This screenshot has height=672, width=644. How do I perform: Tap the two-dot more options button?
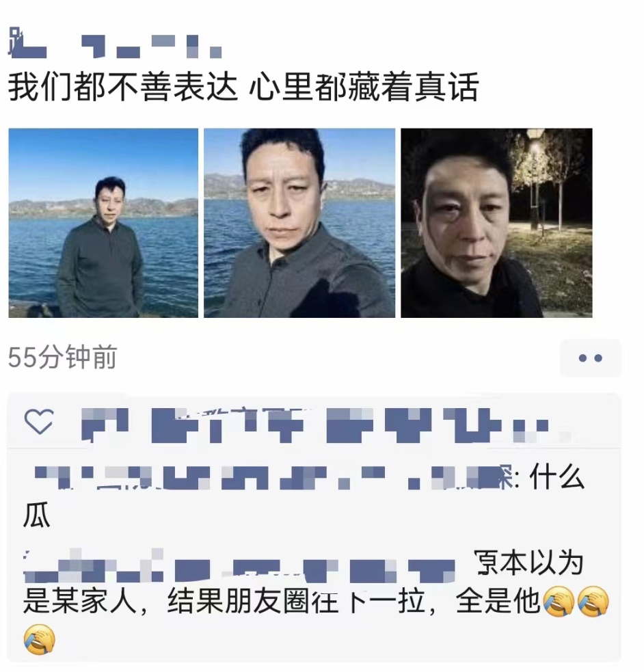[x=591, y=358]
